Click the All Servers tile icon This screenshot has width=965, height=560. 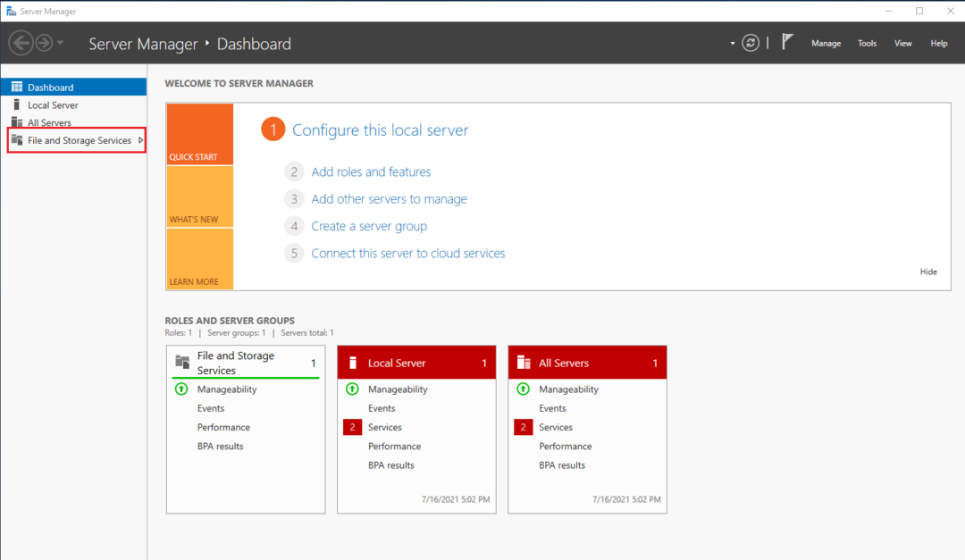(x=524, y=363)
